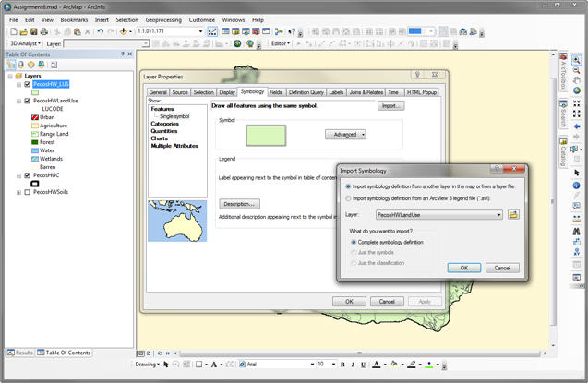Select the Identify tool icon
Image resolution: width=588 pixels, height=383 pixels.
click(x=576, y=186)
